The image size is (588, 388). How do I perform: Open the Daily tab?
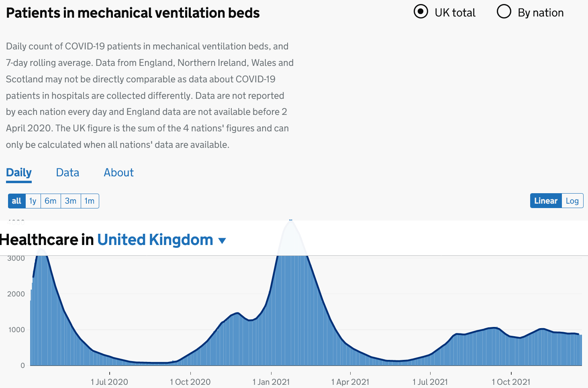coord(19,173)
